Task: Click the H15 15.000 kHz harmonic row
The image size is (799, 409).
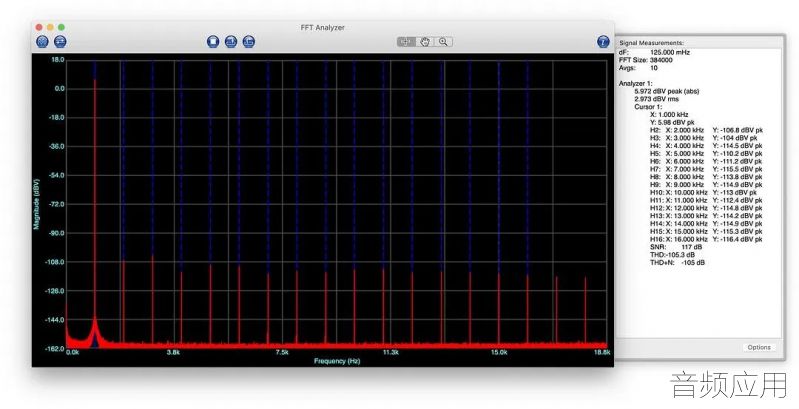Action: [x=706, y=231]
